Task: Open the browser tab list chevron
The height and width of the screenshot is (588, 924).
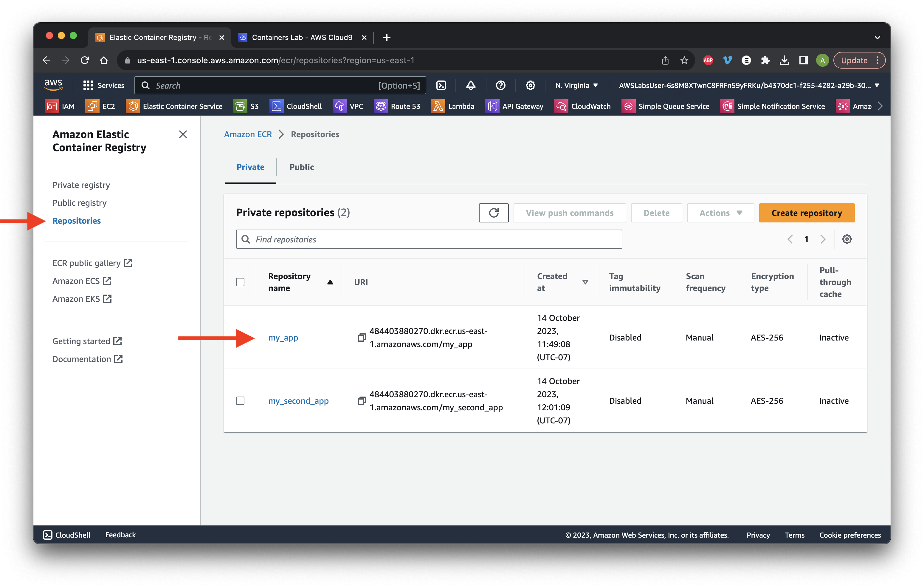Action: point(877,37)
